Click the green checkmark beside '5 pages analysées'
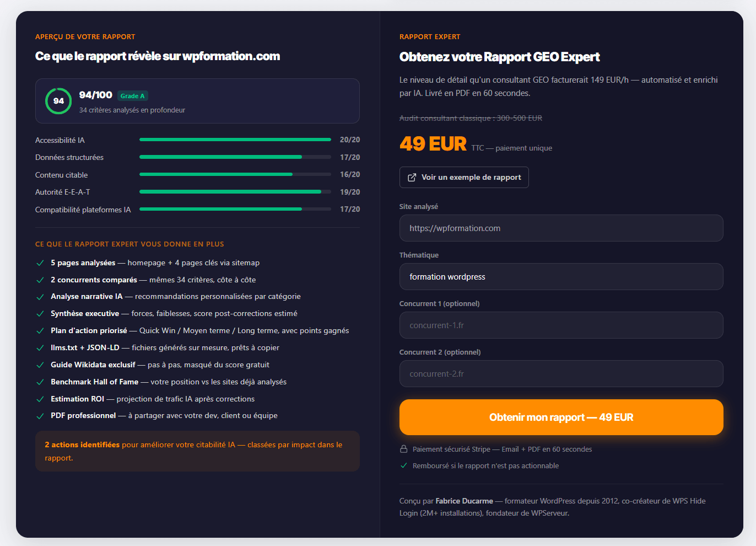 [x=39, y=263]
